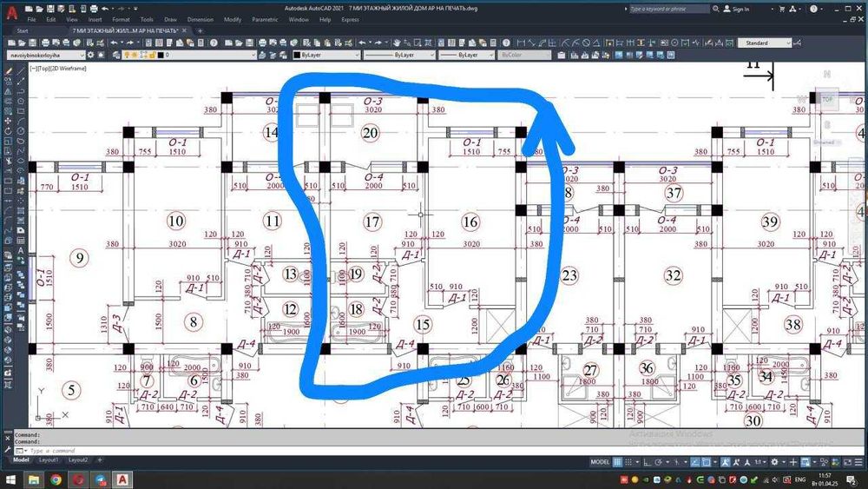Image resolution: width=868 pixels, height=489 pixels.
Task: Open annotation scale 1:1 dropdown
Action: [x=760, y=462]
